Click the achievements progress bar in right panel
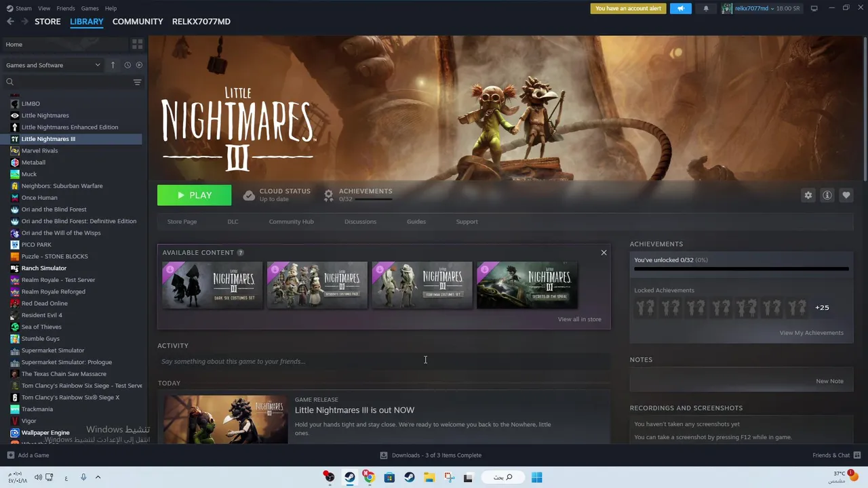This screenshot has width=868, height=488. click(x=741, y=269)
